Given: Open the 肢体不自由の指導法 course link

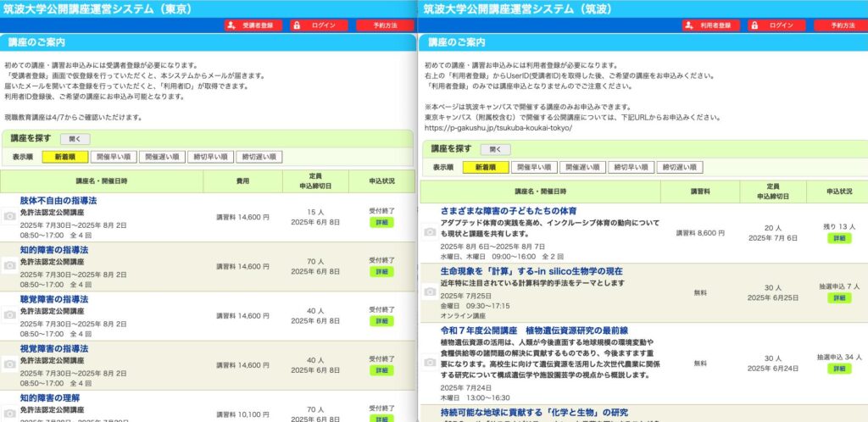Looking at the screenshot, I should (58, 201).
